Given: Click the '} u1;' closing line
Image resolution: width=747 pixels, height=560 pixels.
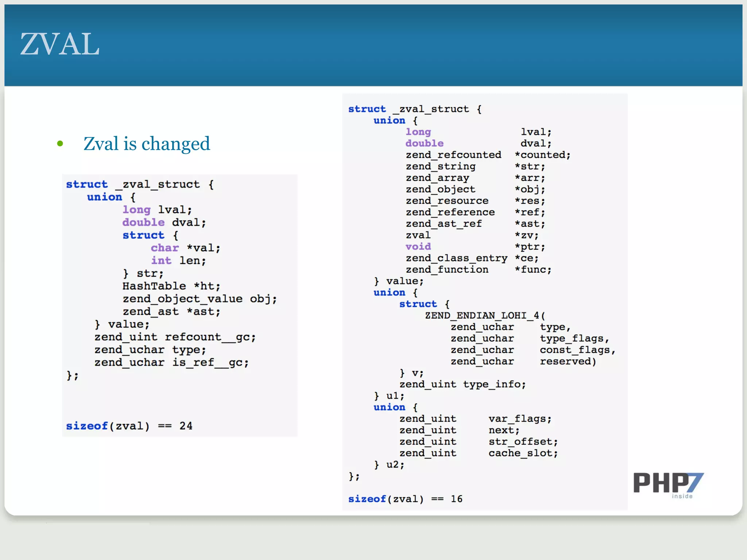Looking at the screenshot, I should tap(389, 396).
